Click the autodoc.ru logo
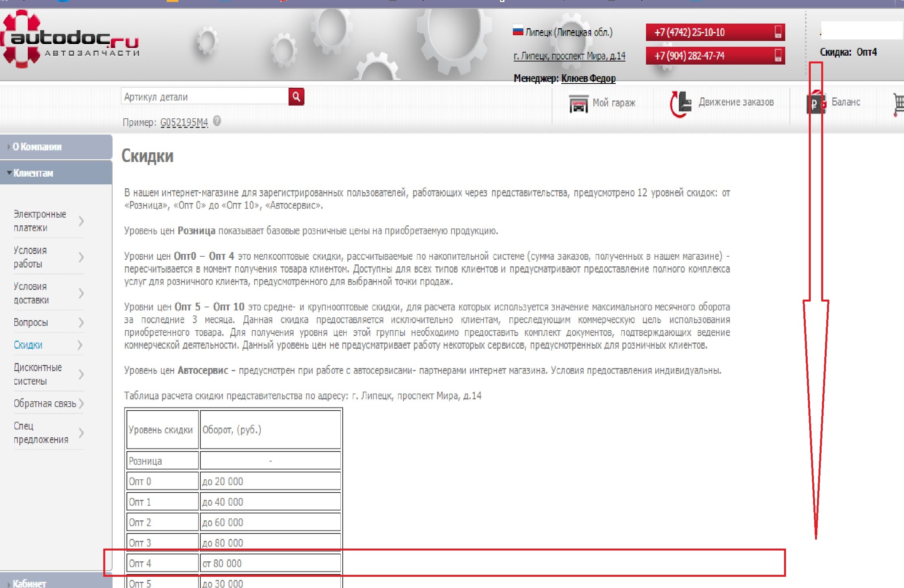The height and width of the screenshot is (588, 904). click(x=70, y=39)
